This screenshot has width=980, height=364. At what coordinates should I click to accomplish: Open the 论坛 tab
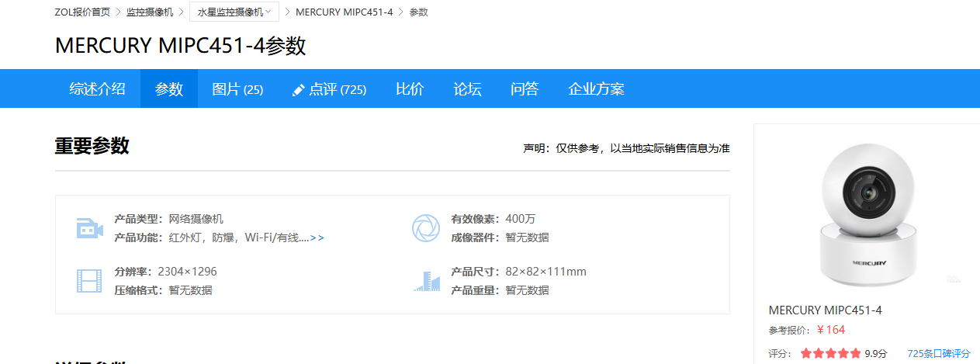click(x=467, y=88)
